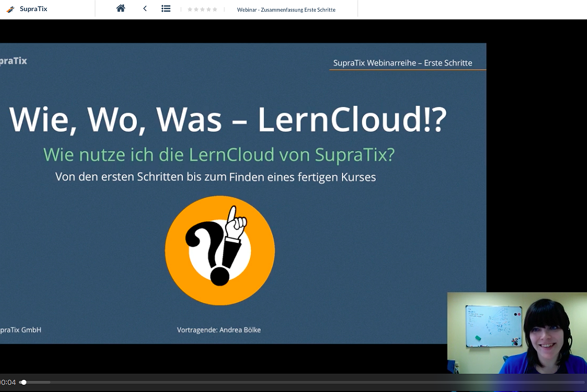Click the video playback position handle

tap(24, 382)
